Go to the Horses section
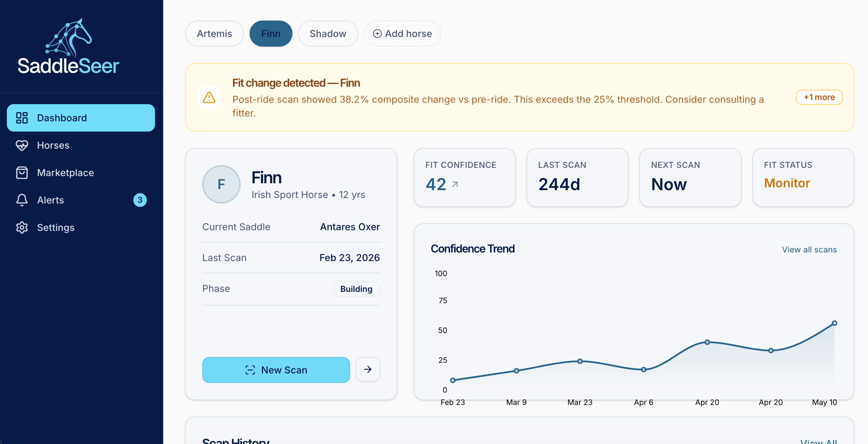Viewport: 868px width, 444px height. click(81, 145)
